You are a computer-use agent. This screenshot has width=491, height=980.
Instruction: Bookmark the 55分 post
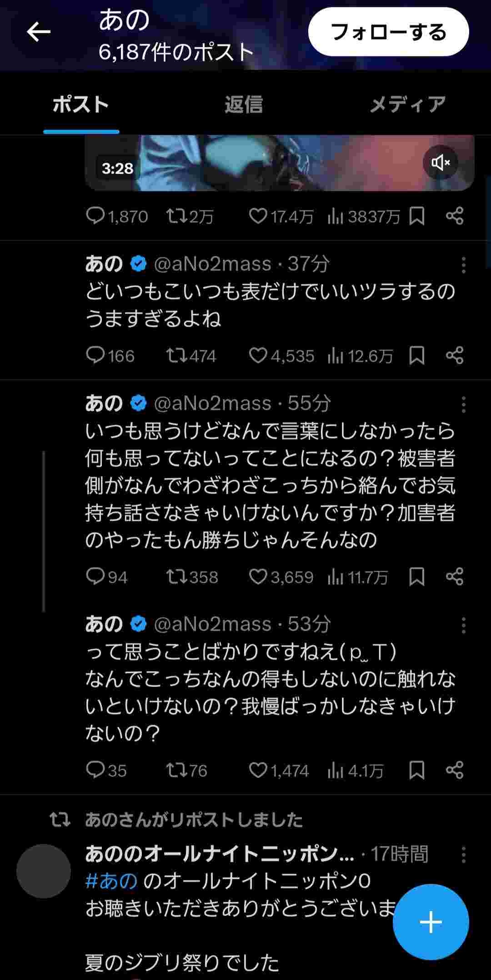pos(416,577)
